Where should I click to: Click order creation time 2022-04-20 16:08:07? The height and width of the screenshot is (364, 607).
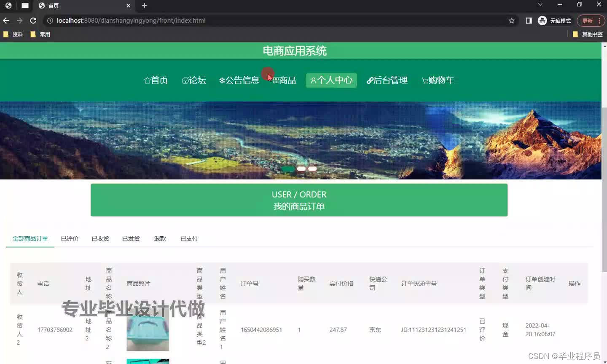tap(540, 330)
